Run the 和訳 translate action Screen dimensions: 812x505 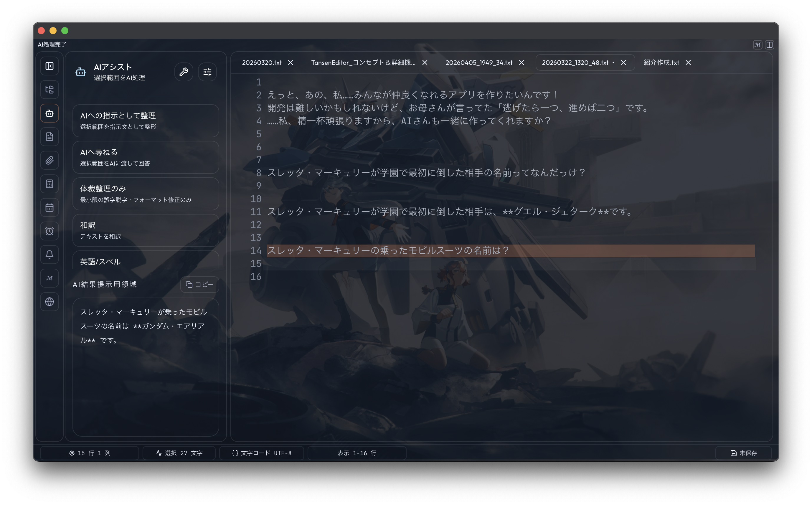146,230
